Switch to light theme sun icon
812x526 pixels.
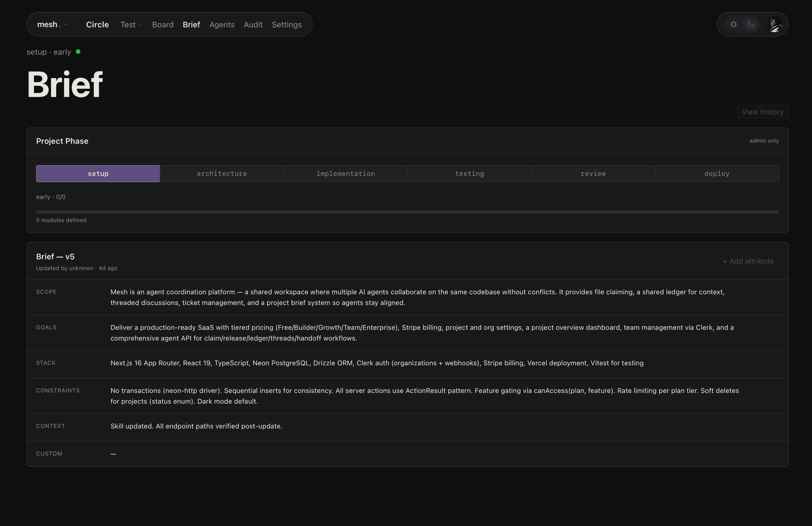(x=733, y=24)
